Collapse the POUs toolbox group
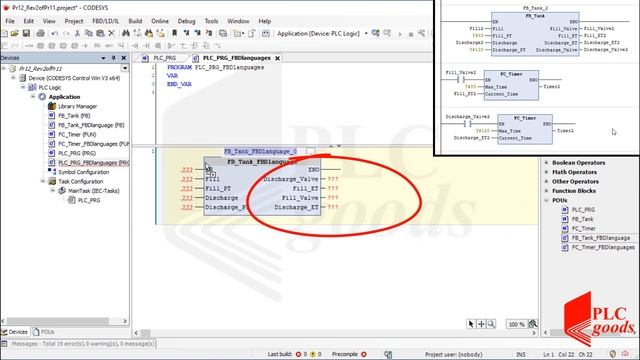This screenshot has width=640, height=360. click(547, 200)
